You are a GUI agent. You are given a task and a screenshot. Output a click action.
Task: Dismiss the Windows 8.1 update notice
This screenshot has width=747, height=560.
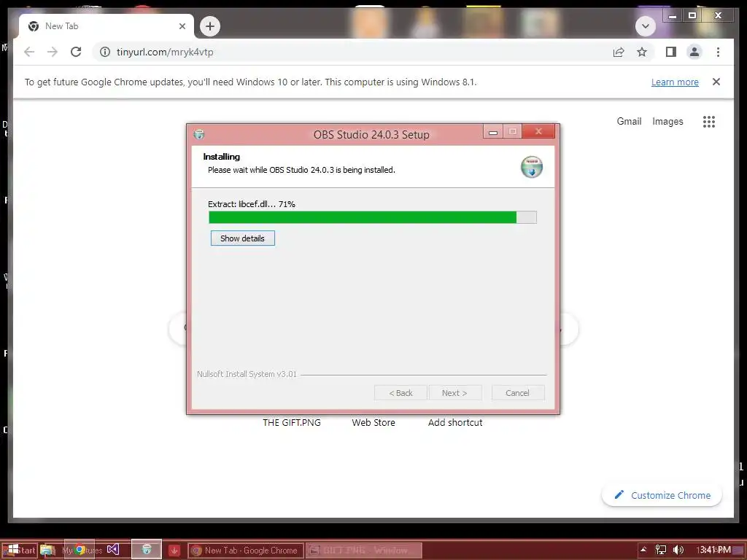tap(716, 82)
